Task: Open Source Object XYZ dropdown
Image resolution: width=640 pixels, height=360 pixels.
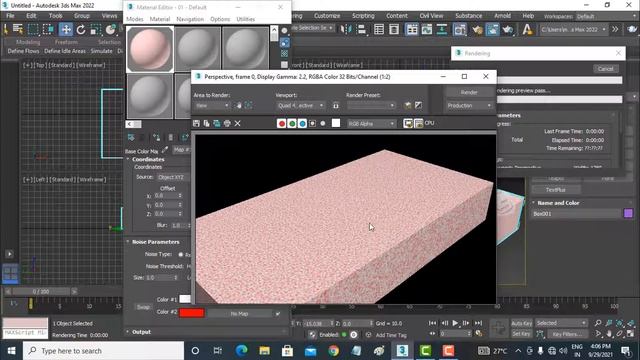Action: point(173,177)
